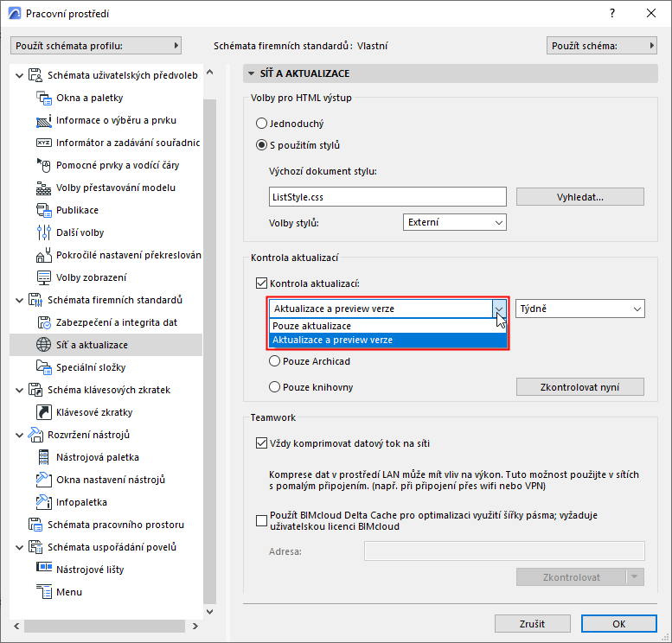The image size is (672, 643).
Task: Collapse Schémata uspořádání povelů tree node
Action: coord(19,547)
